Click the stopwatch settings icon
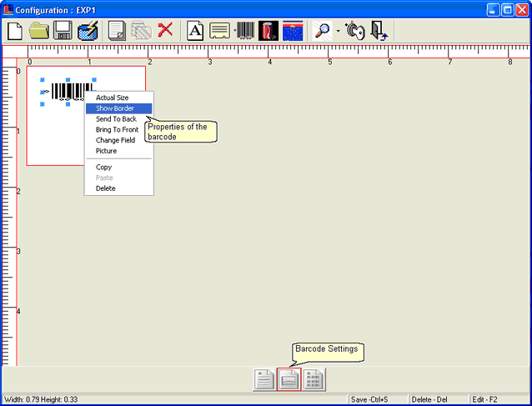The image size is (532, 406). click(355, 31)
